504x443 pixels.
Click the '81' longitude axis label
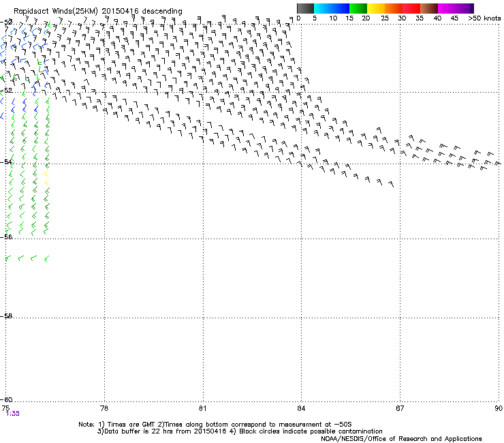click(x=202, y=408)
